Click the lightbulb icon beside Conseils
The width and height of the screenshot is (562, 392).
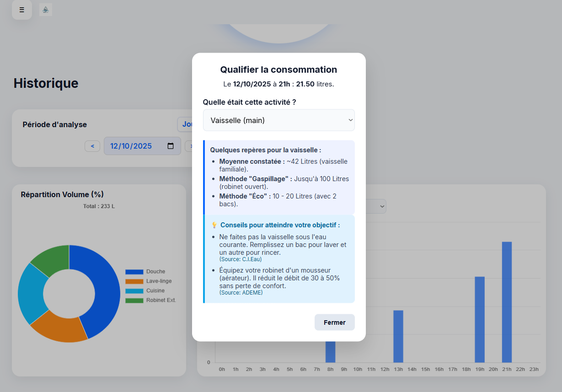[x=214, y=225]
